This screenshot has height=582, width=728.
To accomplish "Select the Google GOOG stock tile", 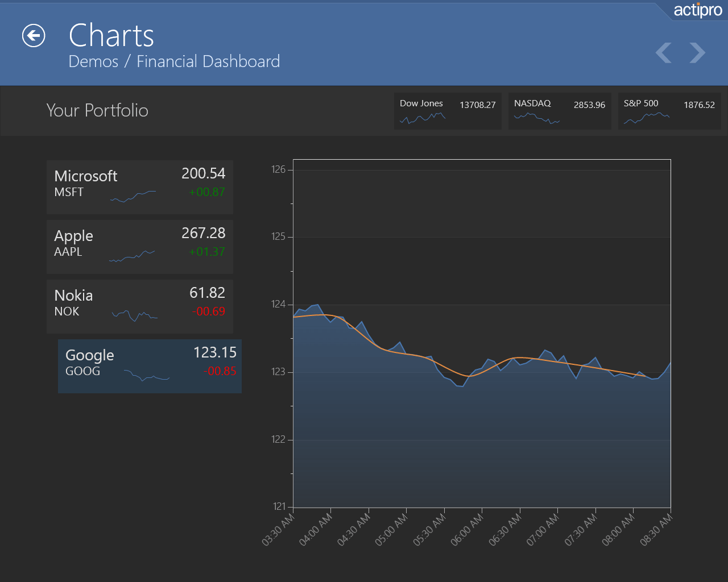I will click(x=150, y=366).
